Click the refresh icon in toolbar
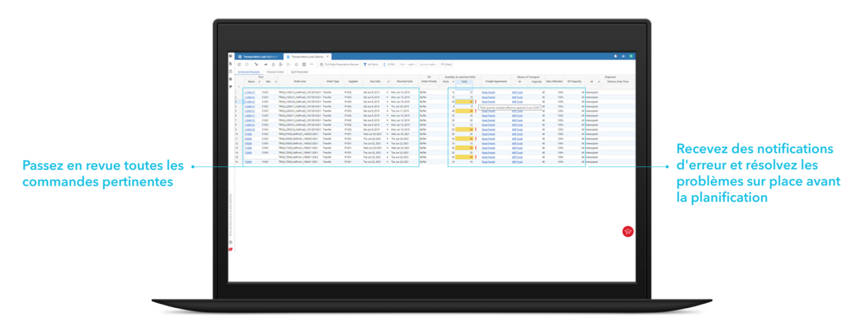Viewport: 868px width, 335px height. (296, 64)
